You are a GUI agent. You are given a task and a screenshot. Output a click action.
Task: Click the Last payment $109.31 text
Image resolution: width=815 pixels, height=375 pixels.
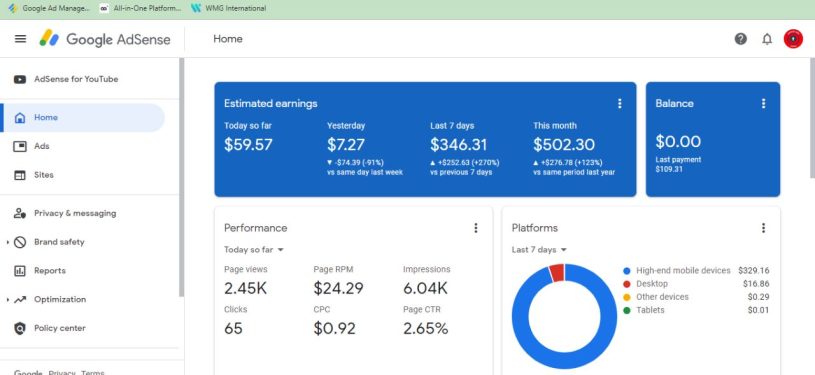click(x=678, y=164)
